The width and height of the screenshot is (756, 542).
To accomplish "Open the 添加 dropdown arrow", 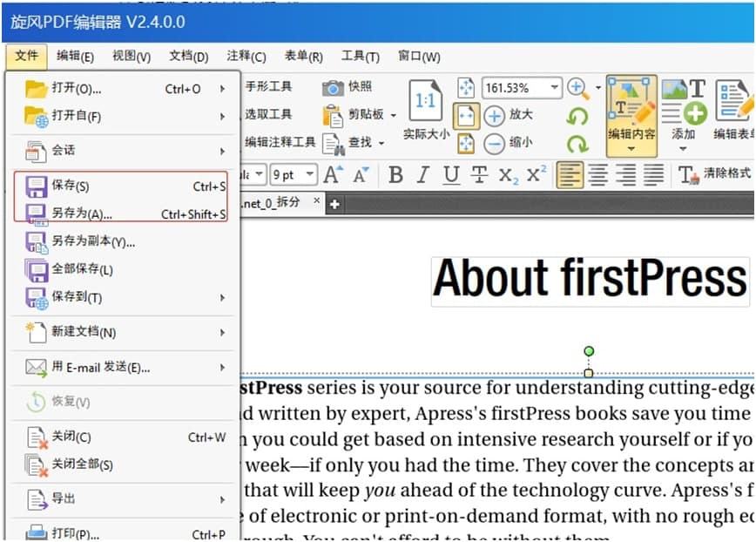I will [x=683, y=149].
